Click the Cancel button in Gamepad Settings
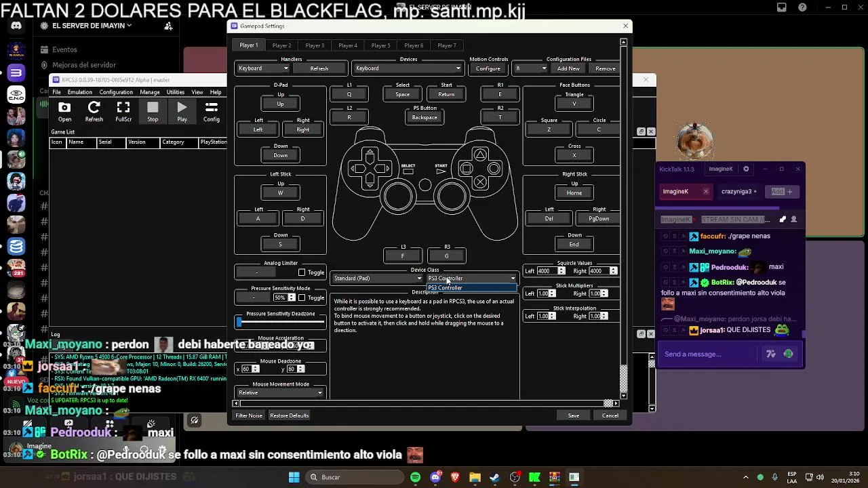Image resolution: width=868 pixels, height=488 pixels. pos(610,415)
